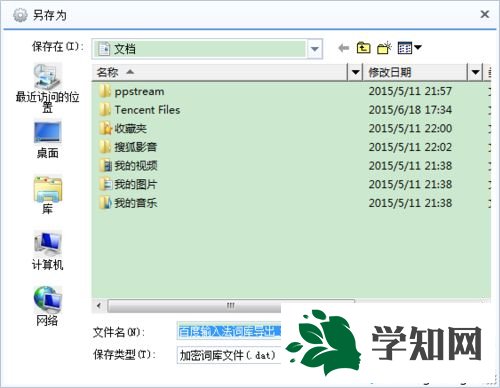
Task: Go to 桌面 in sidebar
Action: 47,140
